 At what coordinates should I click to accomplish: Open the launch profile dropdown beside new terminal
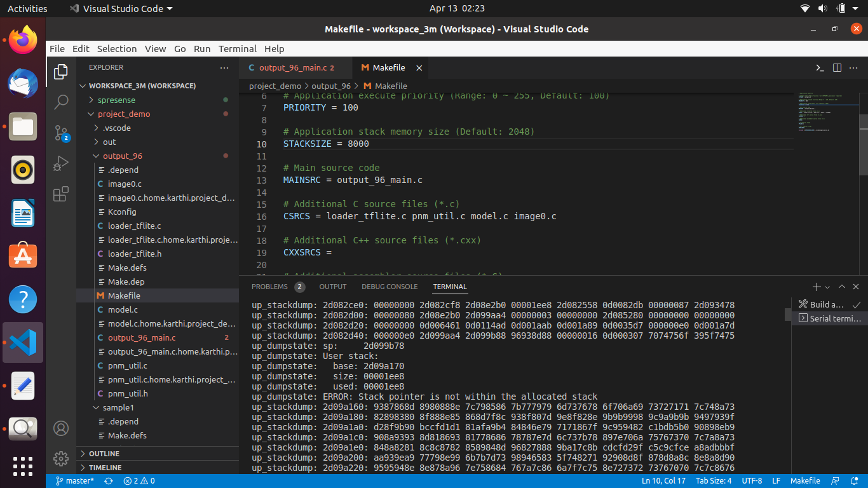[x=827, y=287]
